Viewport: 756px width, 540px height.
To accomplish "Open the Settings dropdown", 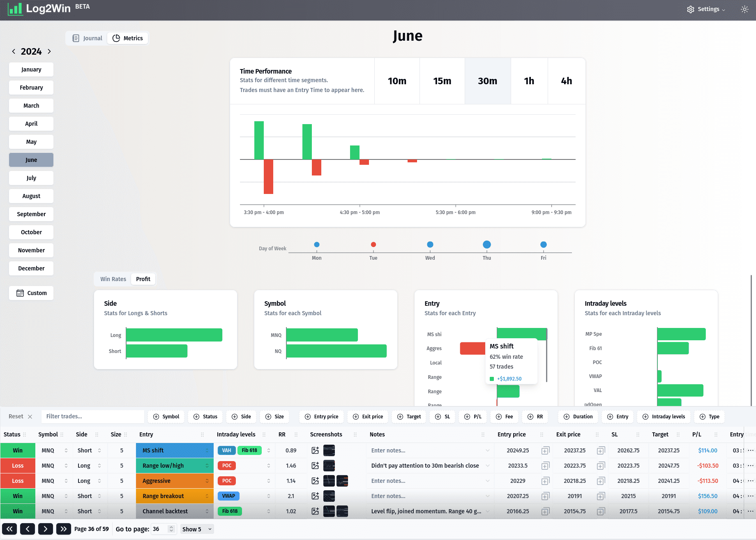I will click(706, 9).
